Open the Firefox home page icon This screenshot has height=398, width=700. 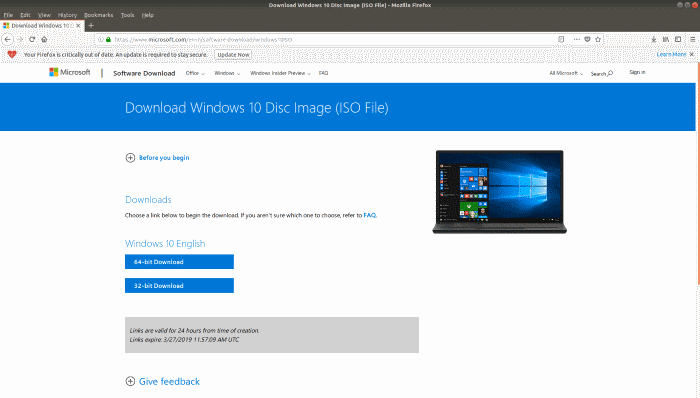click(44, 39)
